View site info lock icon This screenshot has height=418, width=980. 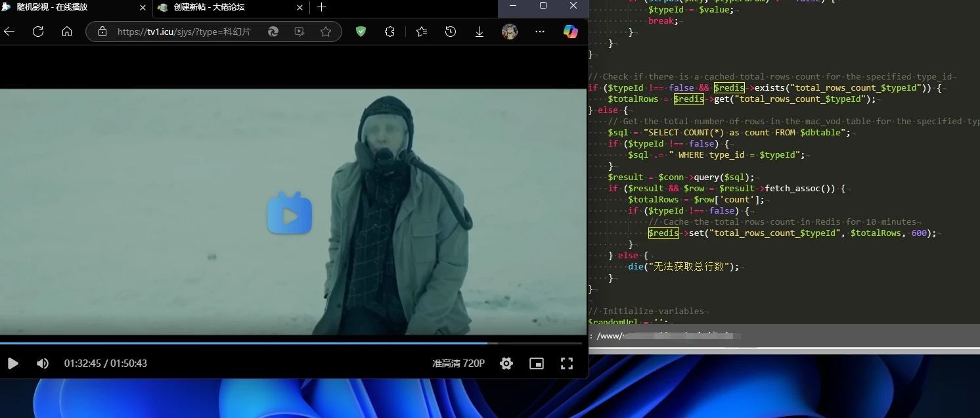102,32
